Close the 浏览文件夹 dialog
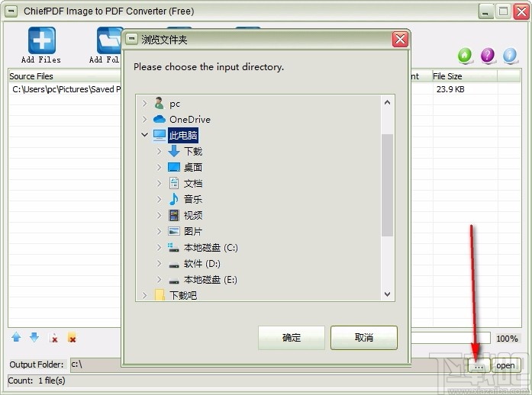This screenshot has width=532, height=395. pos(400,40)
